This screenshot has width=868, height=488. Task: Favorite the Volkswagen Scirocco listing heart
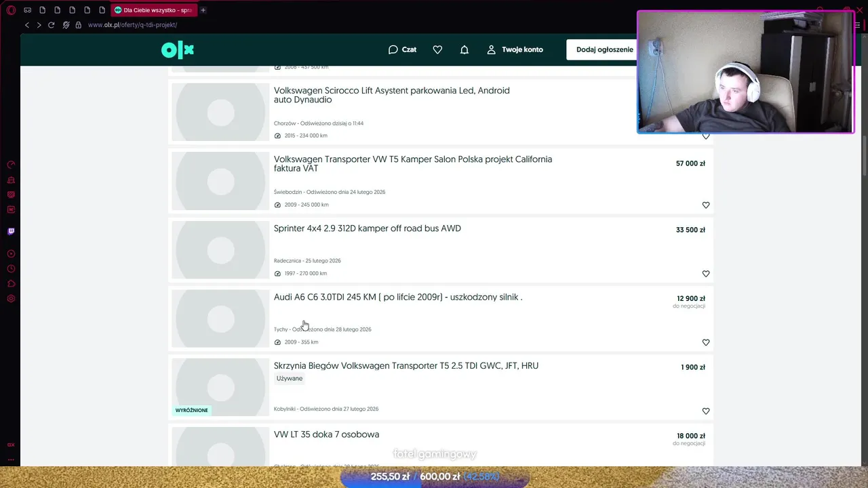(x=706, y=136)
